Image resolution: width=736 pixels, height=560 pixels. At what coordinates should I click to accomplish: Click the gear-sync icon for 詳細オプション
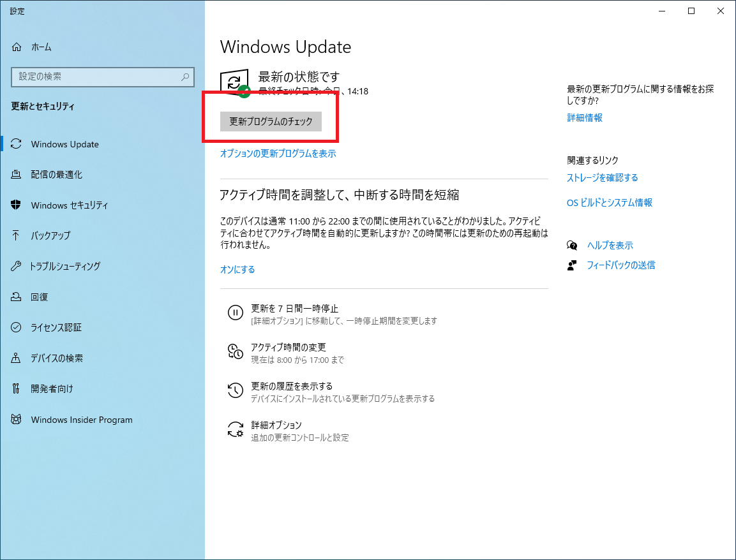tap(235, 429)
